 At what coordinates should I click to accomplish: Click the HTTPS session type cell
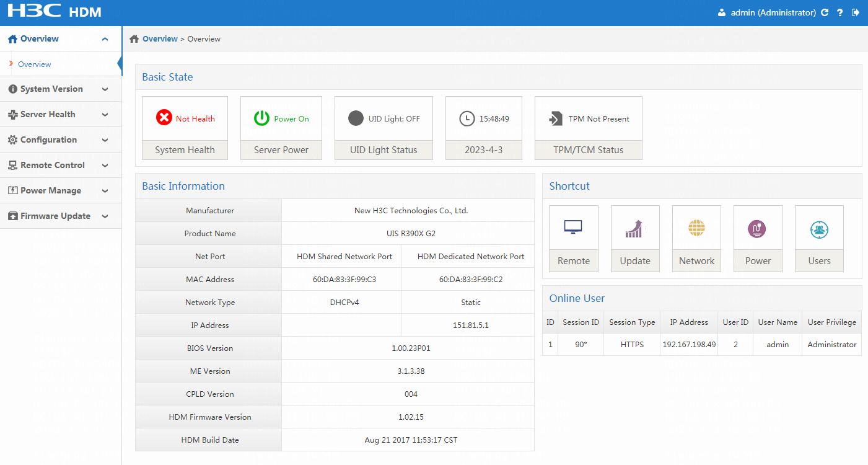632,345
